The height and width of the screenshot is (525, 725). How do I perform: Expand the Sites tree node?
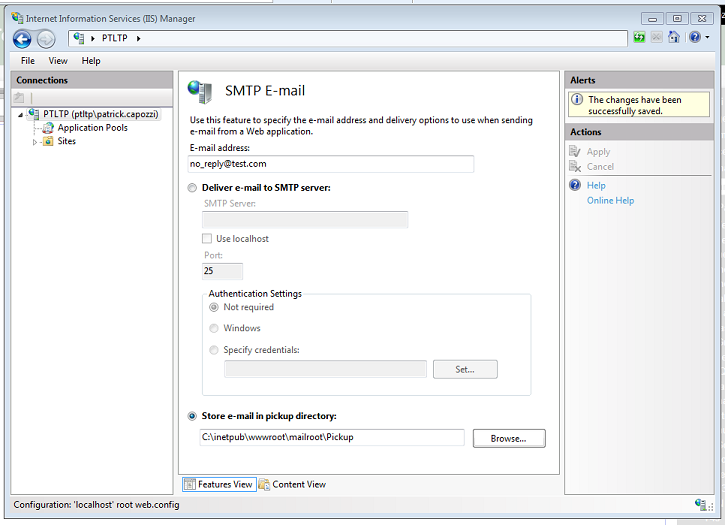(x=35, y=142)
